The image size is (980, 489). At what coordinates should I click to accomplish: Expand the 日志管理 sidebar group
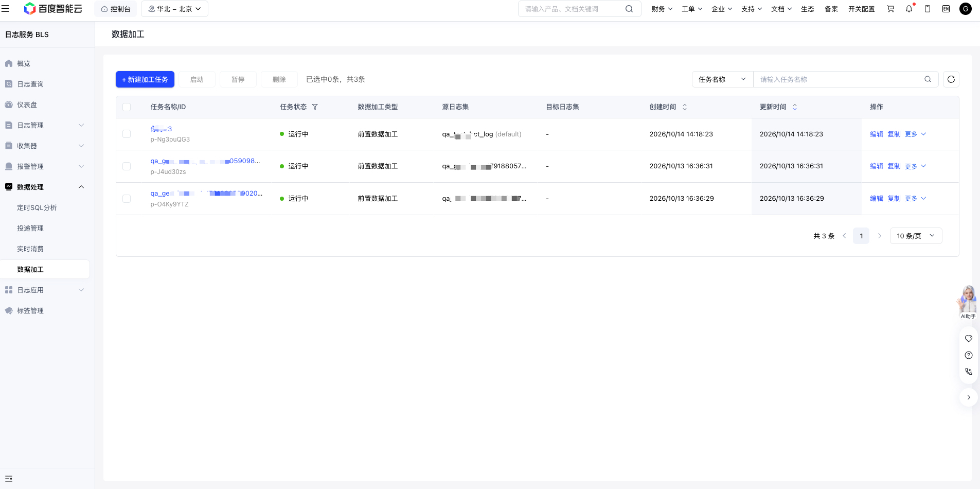click(x=45, y=125)
